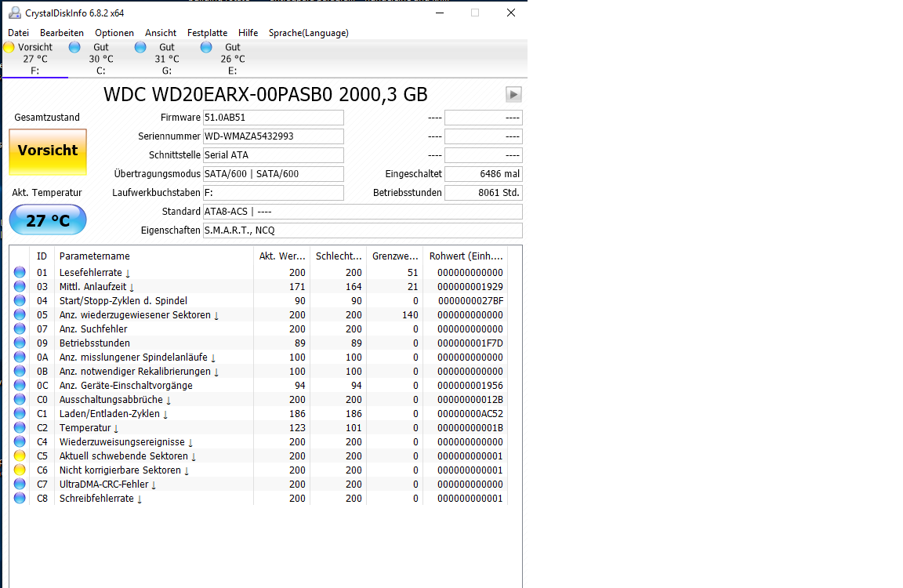This screenshot has height=588, width=903.
Task: Switch to the C: drive tab
Action: tap(101, 59)
